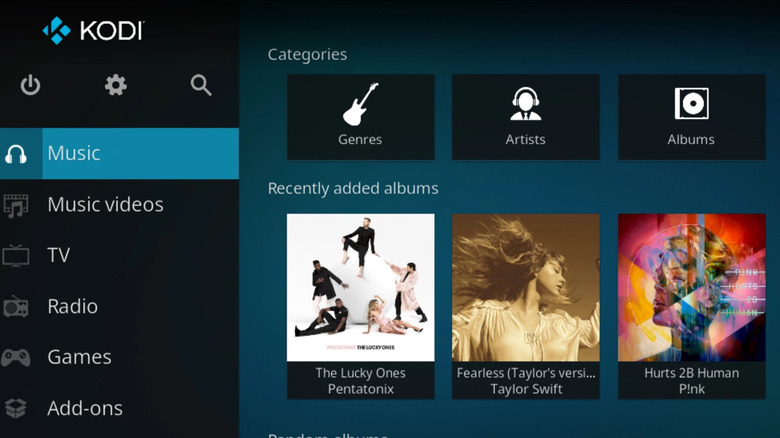Open Hurts 2B Human album by P!nk
The width and height of the screenshot is (780, 438).
[691, 288]
